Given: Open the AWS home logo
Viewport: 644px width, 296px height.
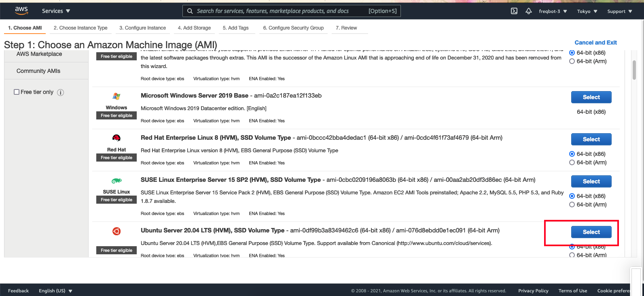Looking at the screenshot, I should pyautogui.click(x=21, y=11).
